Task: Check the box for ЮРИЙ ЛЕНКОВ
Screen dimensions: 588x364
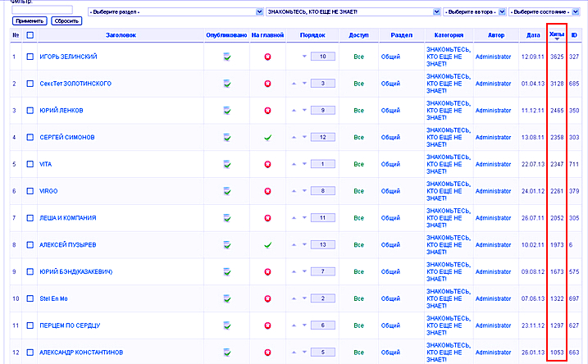Action: pyautogui.click(x=30, y=111)
